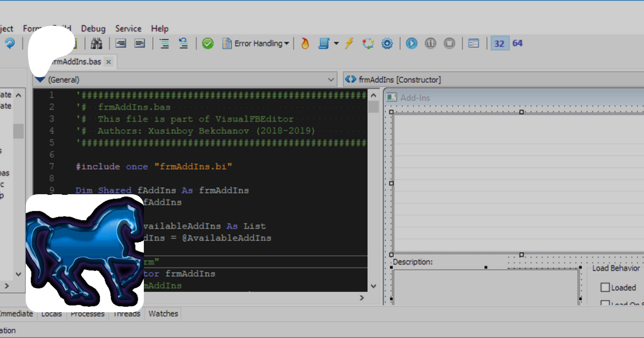Click the Stop debugging icon
644x338 pixels.
pyautogui.click(x=449, y=44)
